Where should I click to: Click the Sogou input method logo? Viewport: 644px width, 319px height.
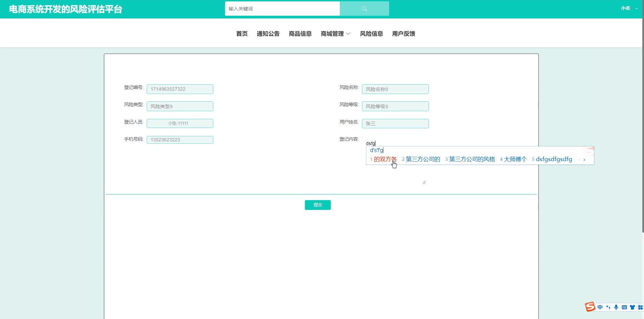590,307
